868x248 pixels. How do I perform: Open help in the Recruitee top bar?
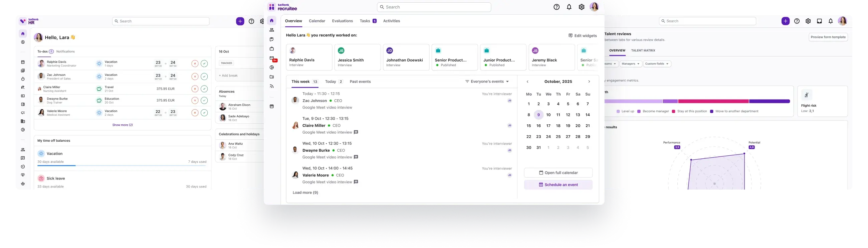point(557,7)
